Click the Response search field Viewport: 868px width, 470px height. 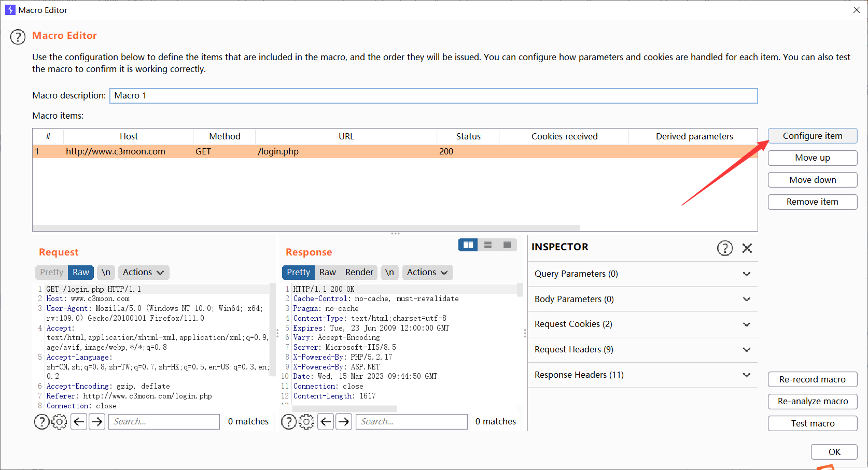pyautogui.click(x=411, y=422)
